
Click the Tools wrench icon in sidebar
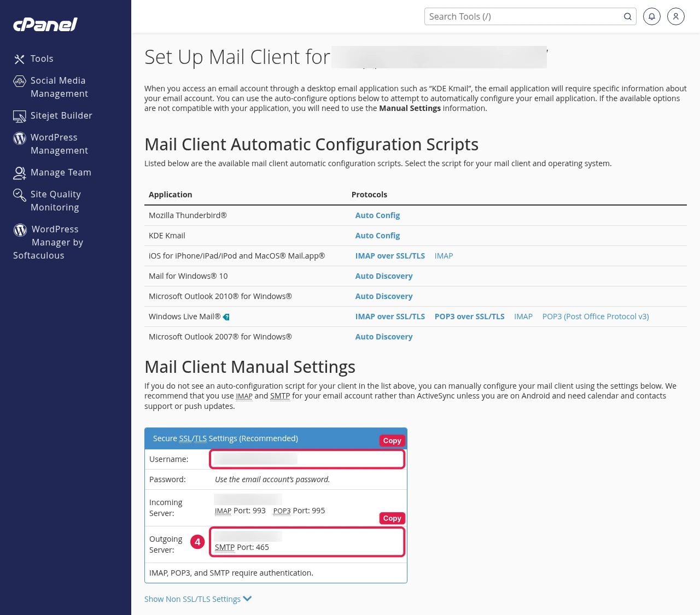click(x=20, y=59)
